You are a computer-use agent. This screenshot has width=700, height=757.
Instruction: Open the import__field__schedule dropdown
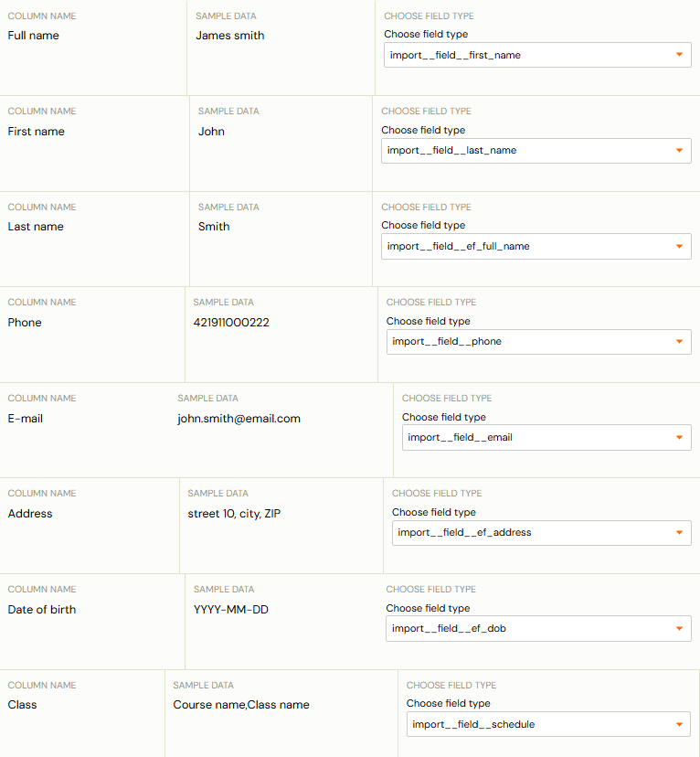[548, 724]
